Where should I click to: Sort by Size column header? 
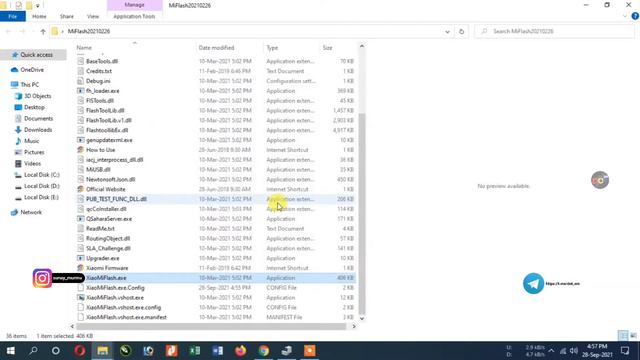327,48
